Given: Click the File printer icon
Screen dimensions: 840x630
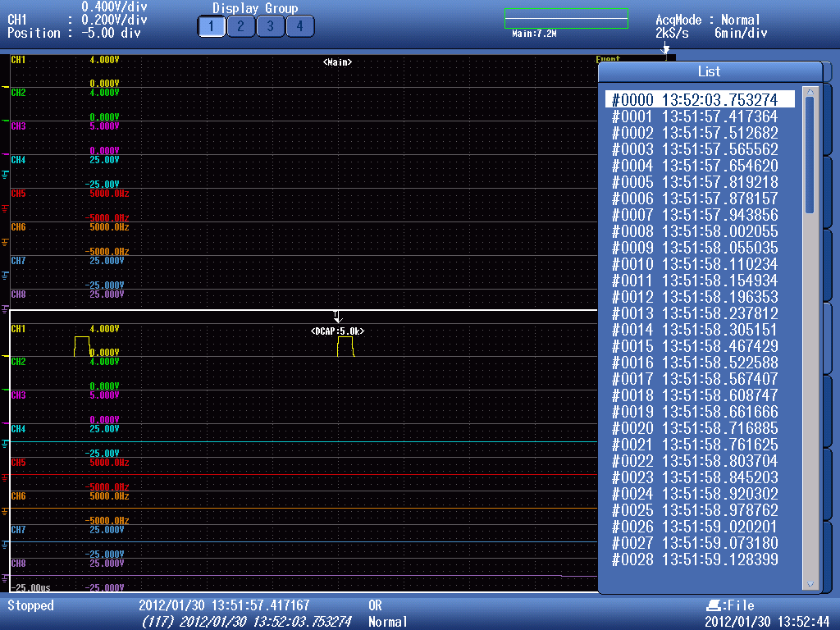Looking at the screenshot, I should point(714,605).
